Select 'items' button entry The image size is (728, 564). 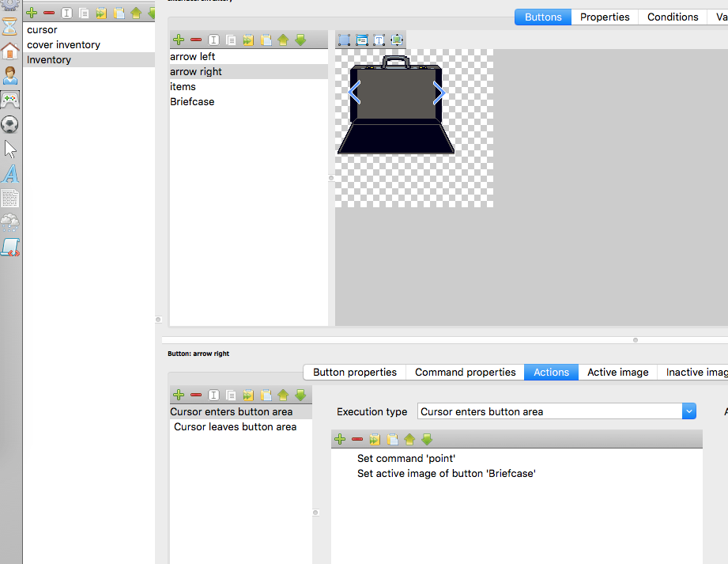coord(249,87)
